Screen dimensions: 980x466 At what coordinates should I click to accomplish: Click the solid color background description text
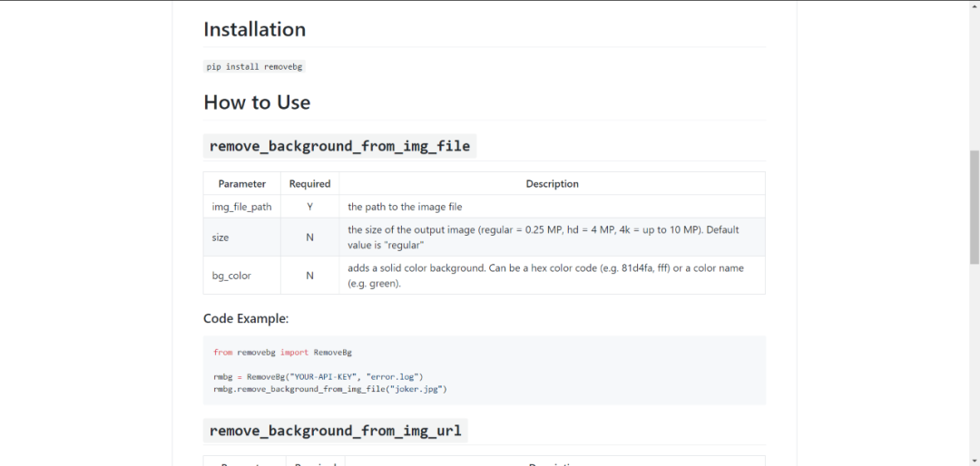coord(545,276)
